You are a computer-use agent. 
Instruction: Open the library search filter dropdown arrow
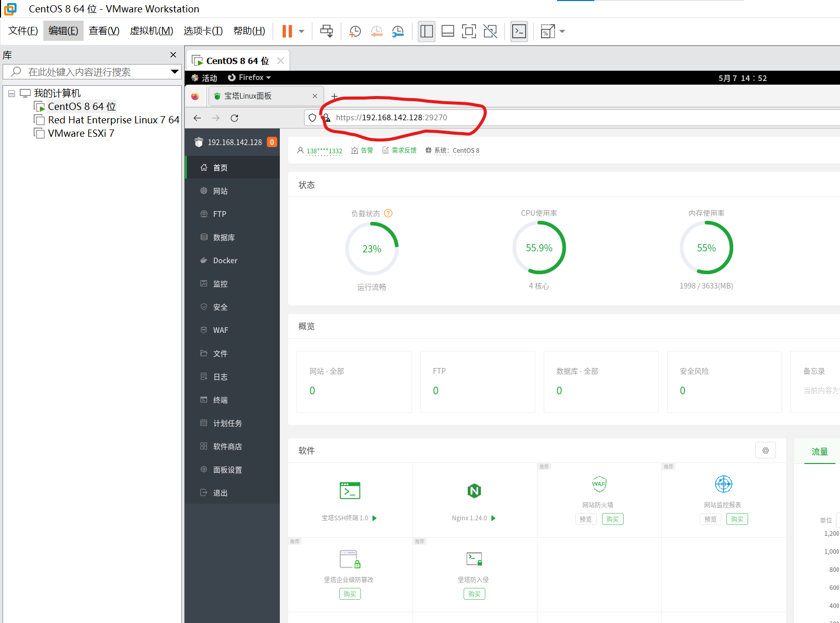pos(175,72)
